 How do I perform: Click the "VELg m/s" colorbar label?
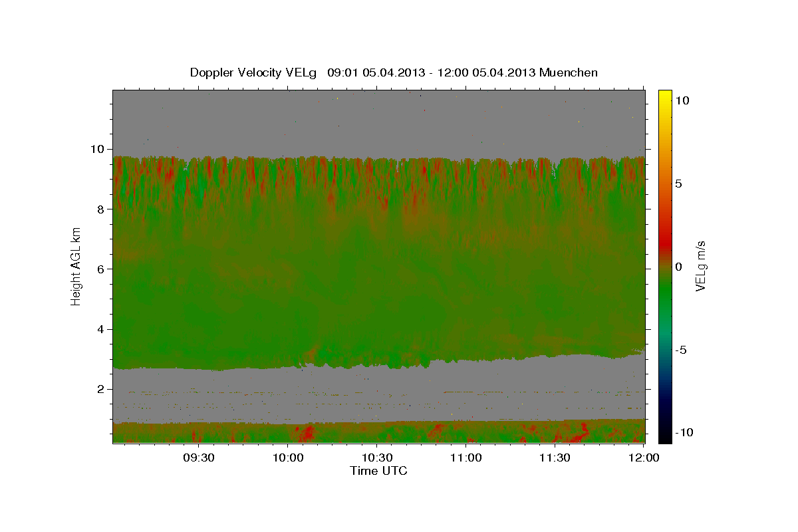(x=701, y=266)
